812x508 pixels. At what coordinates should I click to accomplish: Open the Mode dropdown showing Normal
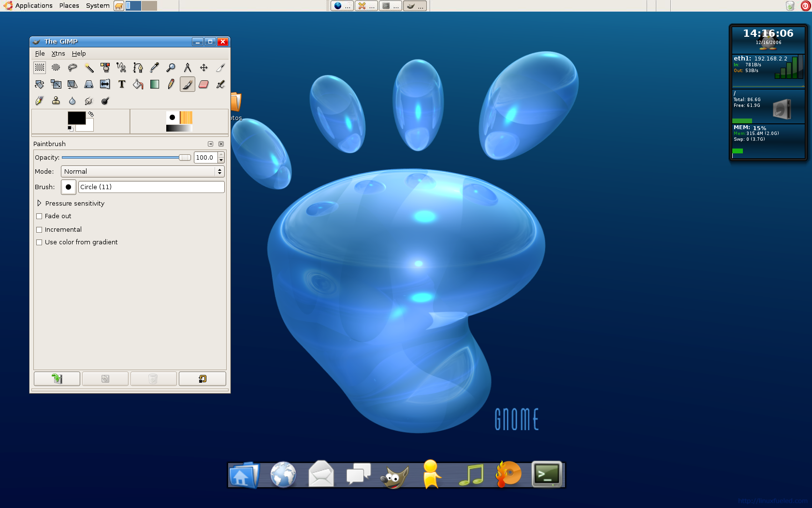(x=143, y=171)
